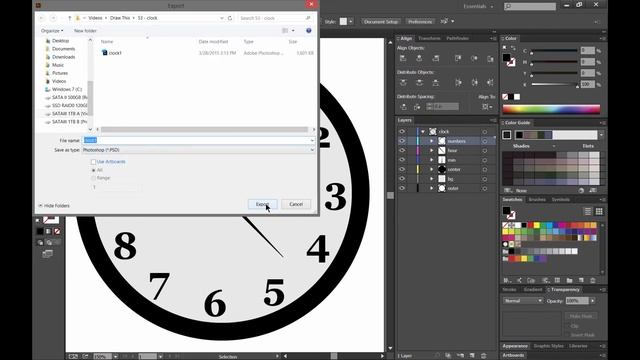
Task: Refresh the folder in Export dialog
Action: [230, 18]
